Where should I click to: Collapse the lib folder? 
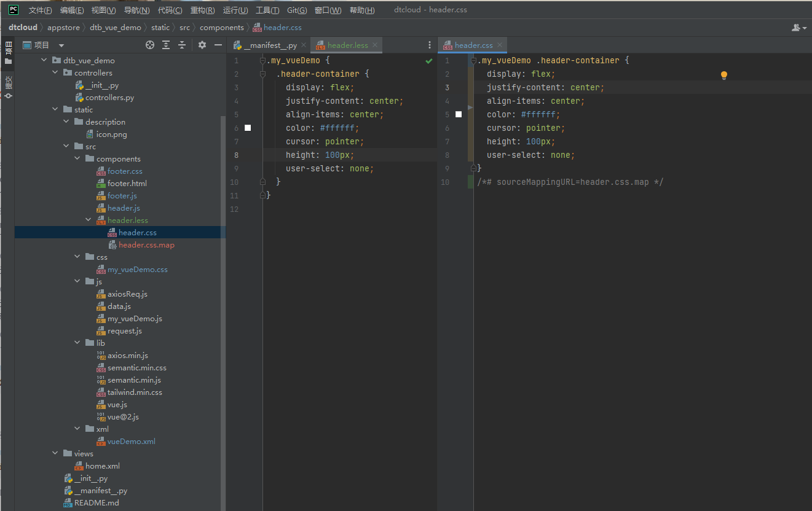77,343
